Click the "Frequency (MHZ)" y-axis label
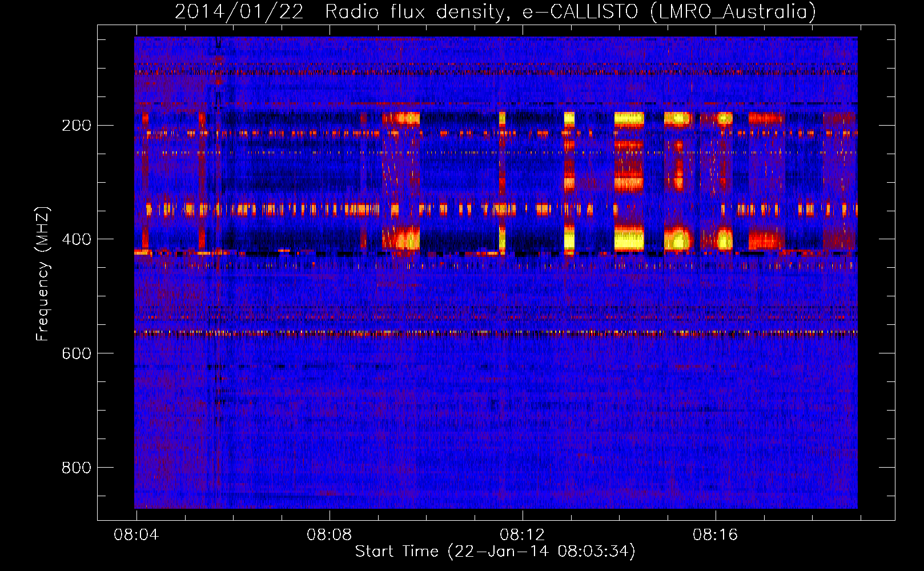This screenshot has height=571, width=924. [43, 274]
